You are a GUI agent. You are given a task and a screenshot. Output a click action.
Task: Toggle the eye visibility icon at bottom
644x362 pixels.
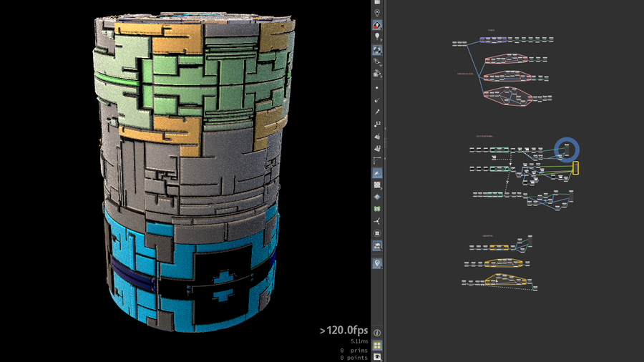pos(377,356)
